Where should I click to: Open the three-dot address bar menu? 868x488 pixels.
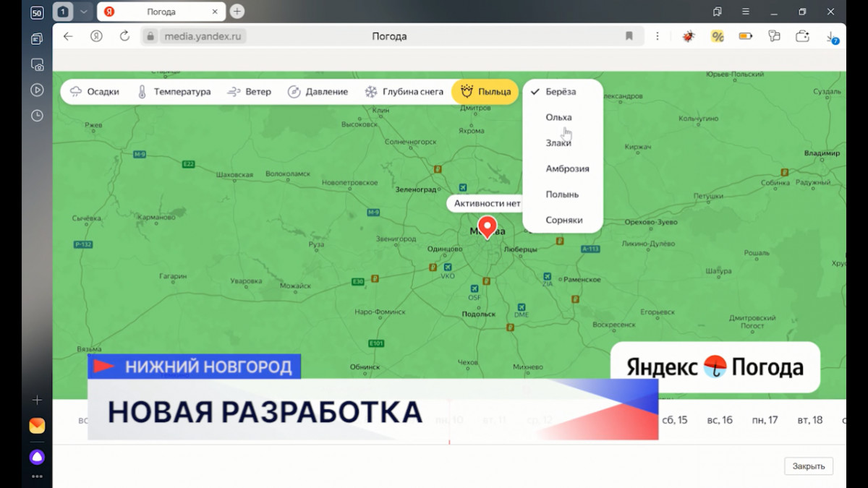coord(657,36)
